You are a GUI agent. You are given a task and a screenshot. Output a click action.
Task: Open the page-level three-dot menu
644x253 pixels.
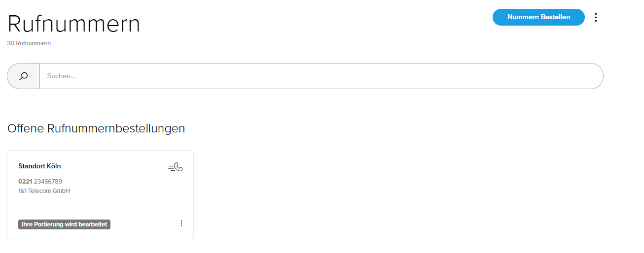[x=596, y=17]
